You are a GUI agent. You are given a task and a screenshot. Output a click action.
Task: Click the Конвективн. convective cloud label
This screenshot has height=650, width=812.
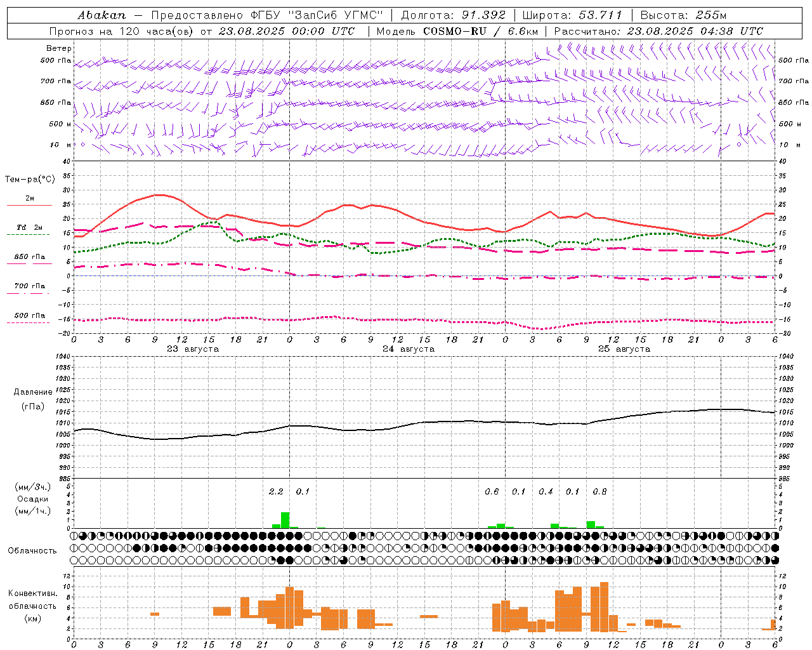coord(33,594)
